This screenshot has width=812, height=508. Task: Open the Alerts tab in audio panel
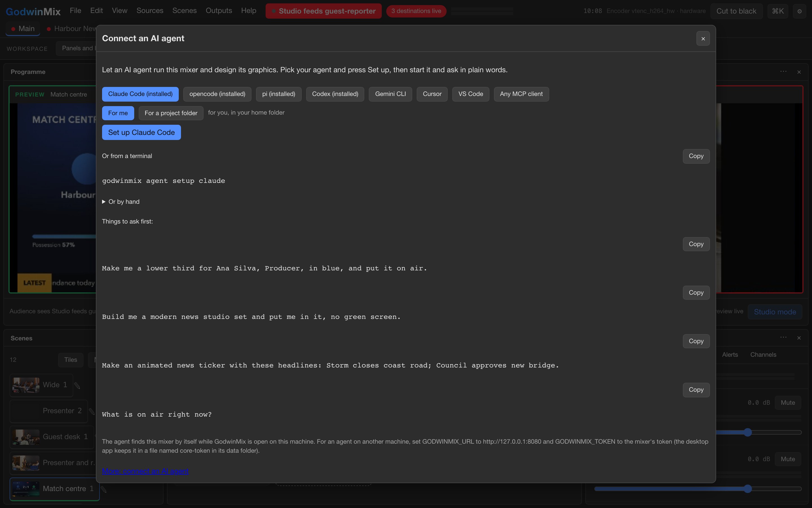coord(730,355)
